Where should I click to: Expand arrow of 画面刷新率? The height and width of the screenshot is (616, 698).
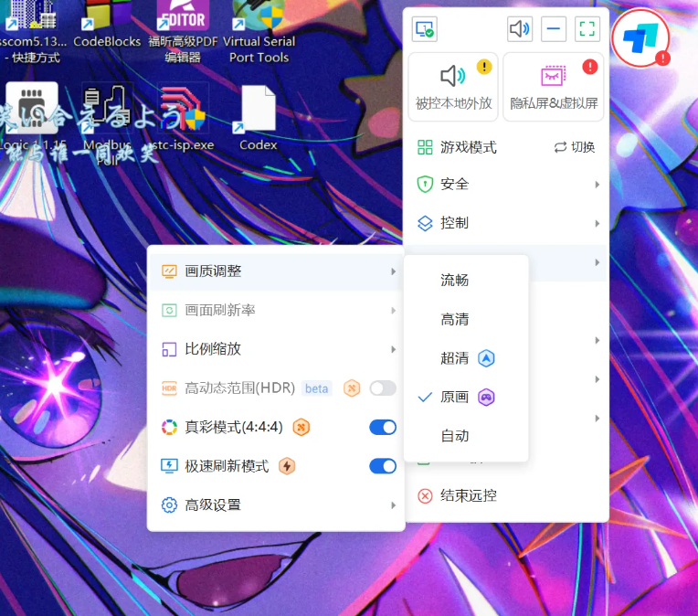pyautogui.click(x=393, y=311)
